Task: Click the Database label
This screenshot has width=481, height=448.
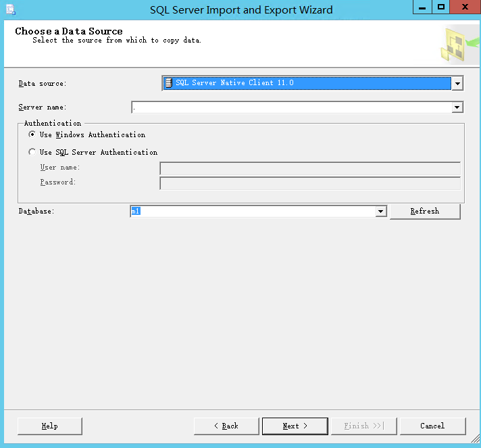Action: click(x=36, y=211)
